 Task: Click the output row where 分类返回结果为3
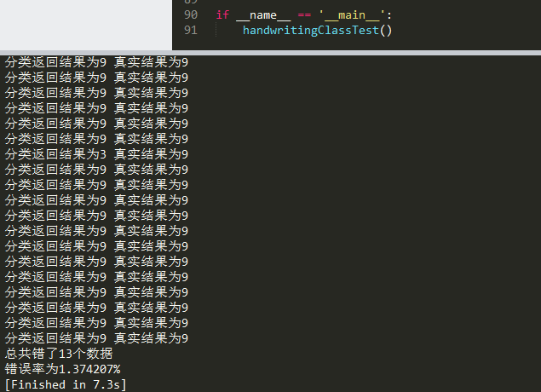point(96,154)
